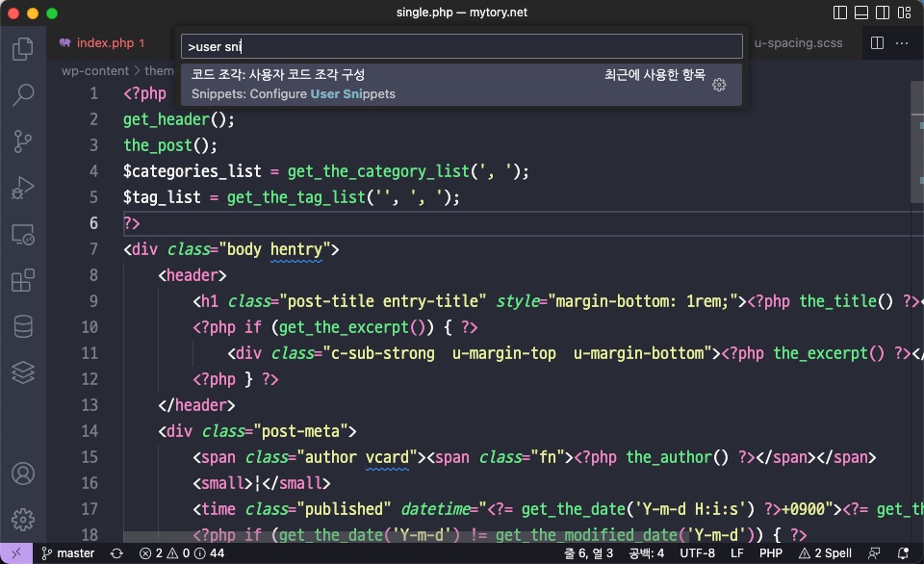Switch to the u-spacing.scss tab

[799, 43]
